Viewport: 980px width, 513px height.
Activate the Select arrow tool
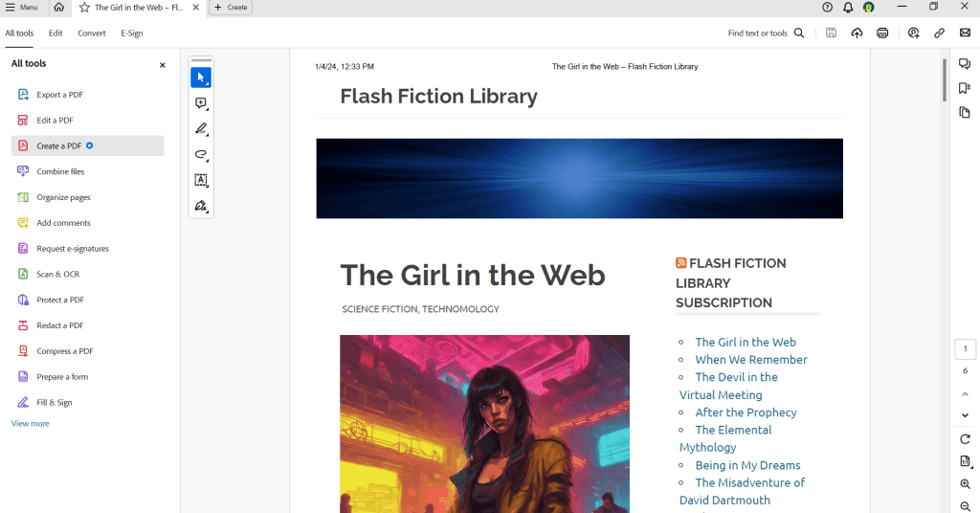[201, 78]
